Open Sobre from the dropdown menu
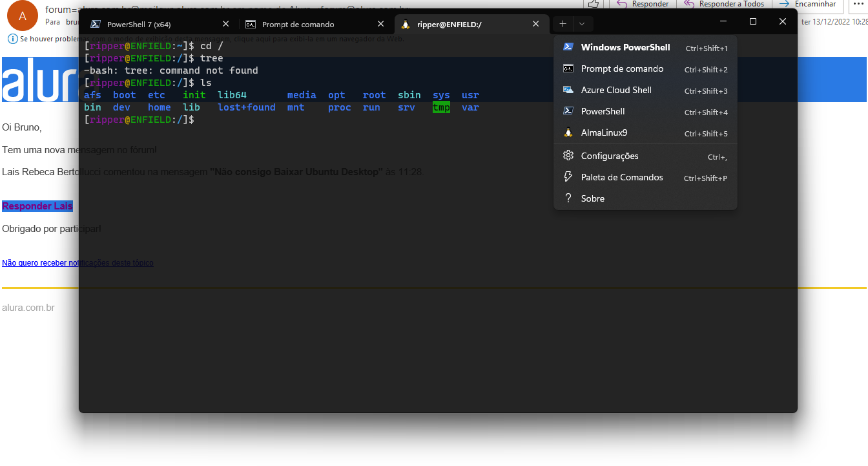The image size is (868, 466). pos(645,198)
